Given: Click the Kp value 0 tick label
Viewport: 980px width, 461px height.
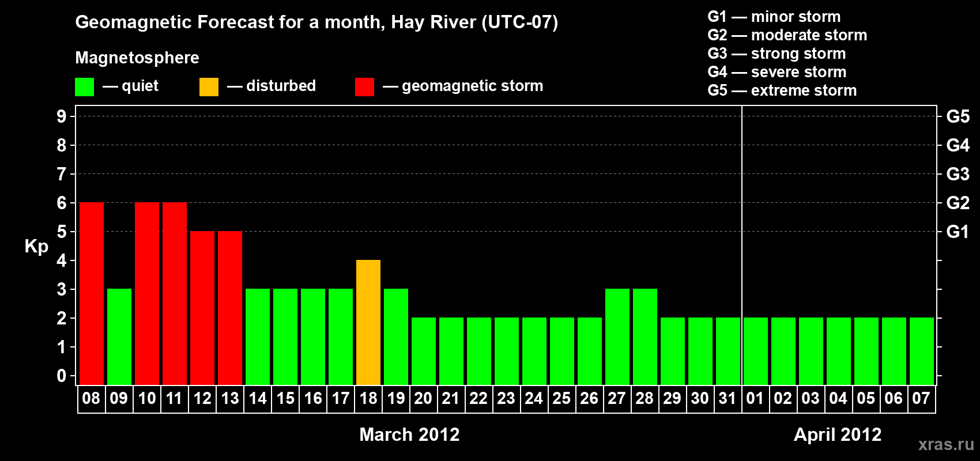Looking at the screenshot, I should point(62,376).
